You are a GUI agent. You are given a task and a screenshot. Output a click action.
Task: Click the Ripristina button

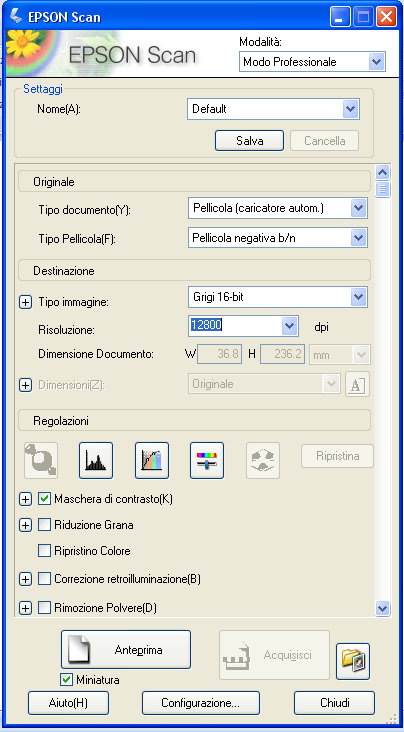pos(337,456)
